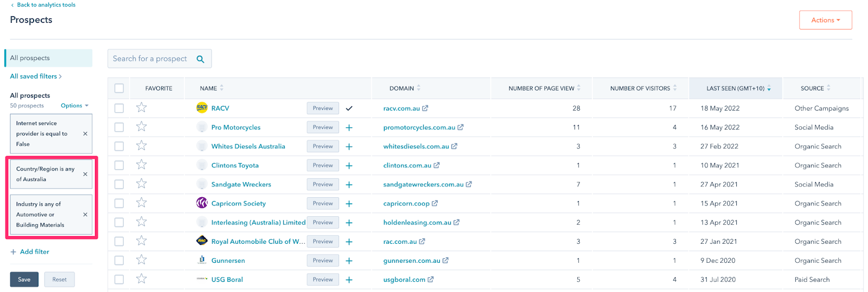Toggle the select-all checkbox in header
The image size is (868, 292).
point(119,88)
